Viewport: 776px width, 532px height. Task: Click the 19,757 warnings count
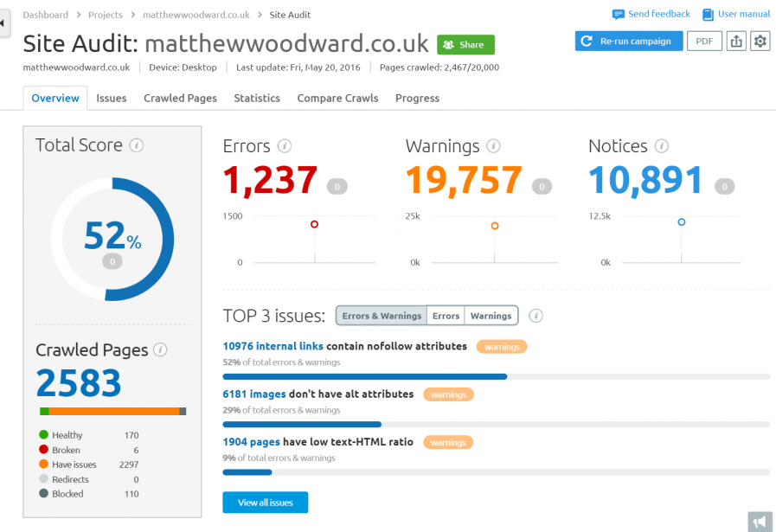(464, 180)
